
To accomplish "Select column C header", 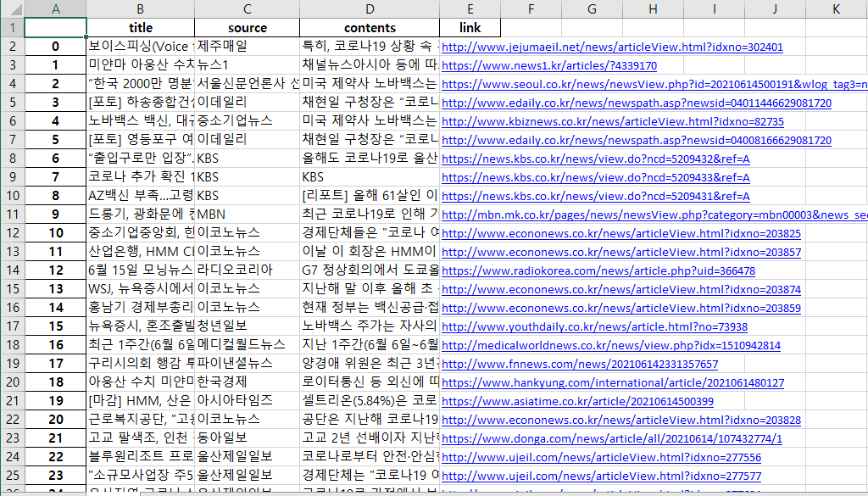I will (x=247, y=8).
